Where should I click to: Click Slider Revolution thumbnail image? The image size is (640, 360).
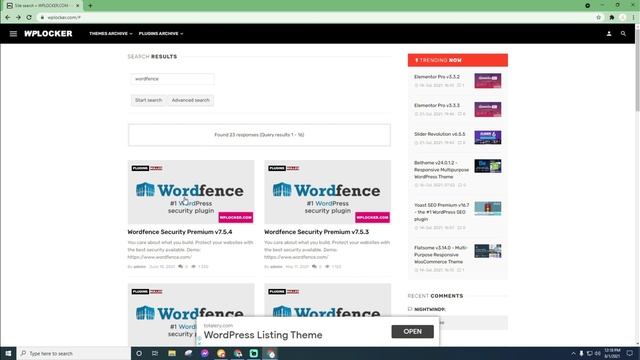coord(488,138)
